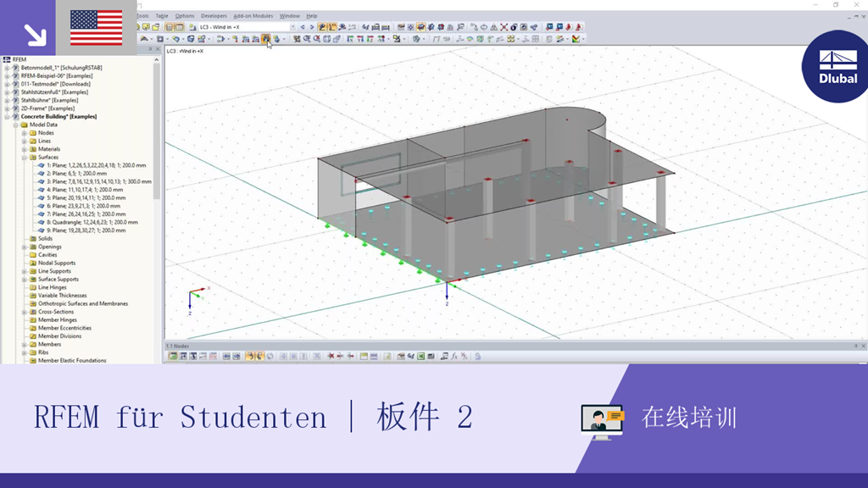Close the 1.1 Nodes table panel

tap(863, 346)
